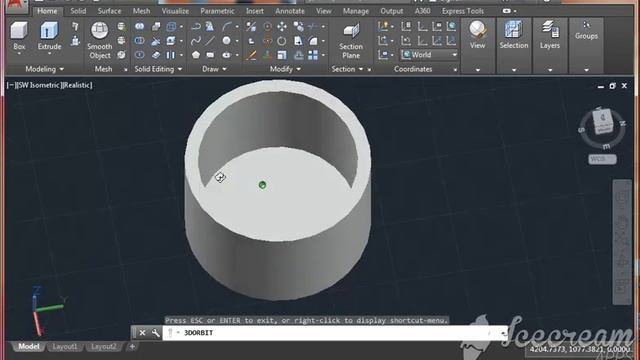Click the Erase icon in Modify panel
Image resolution: width=640 pixels, height=360 pixels.
click(251, 55)
